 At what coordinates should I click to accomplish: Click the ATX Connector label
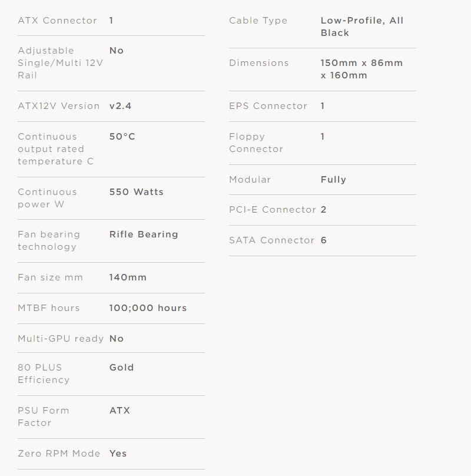tap(57, 21)
